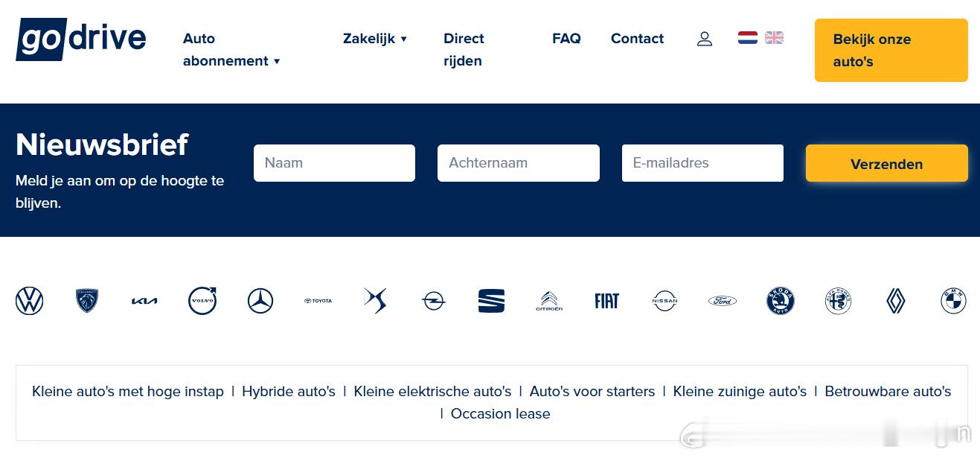Open the Hybride auto's link
980x458 pixels.
coord(289,391)
